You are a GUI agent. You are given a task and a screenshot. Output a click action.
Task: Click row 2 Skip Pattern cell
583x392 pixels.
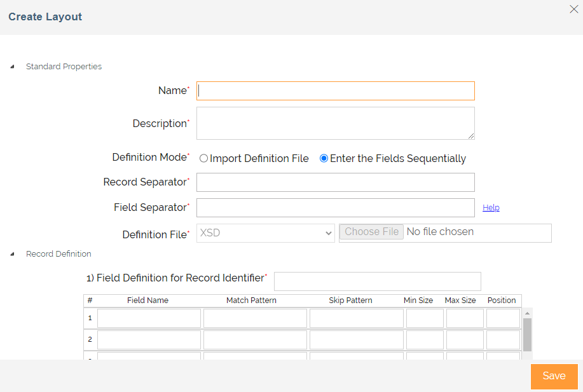pos(357,340)
